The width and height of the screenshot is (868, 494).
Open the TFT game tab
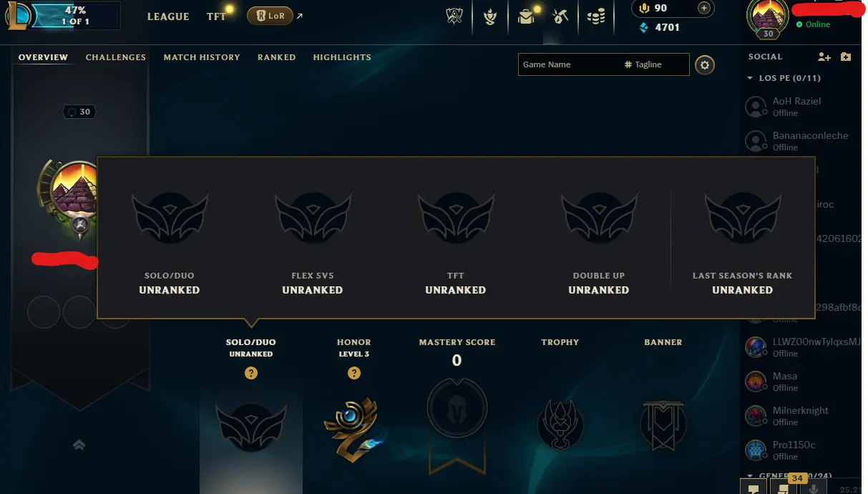point(216,16)
